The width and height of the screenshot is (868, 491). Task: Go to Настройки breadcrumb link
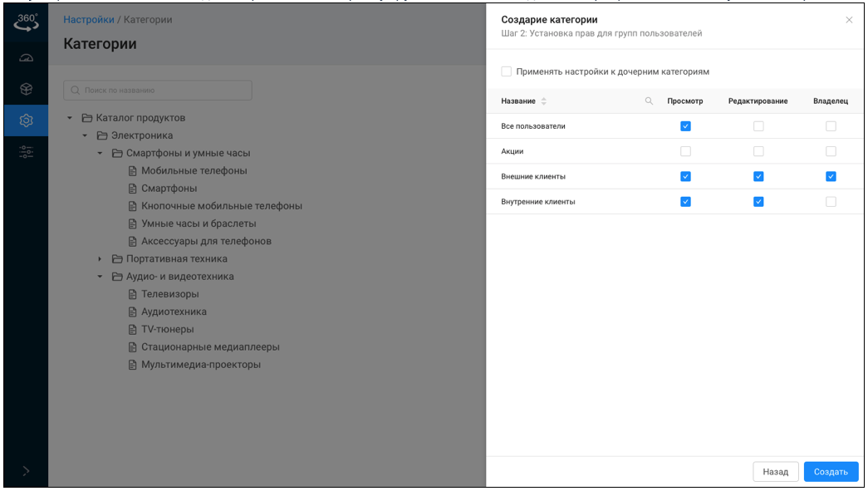88,19
